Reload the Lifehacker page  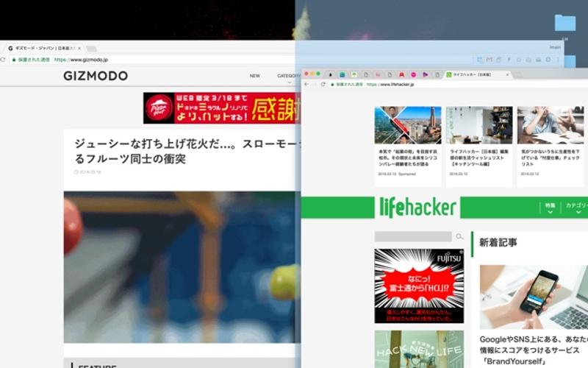tap(323, 85)
